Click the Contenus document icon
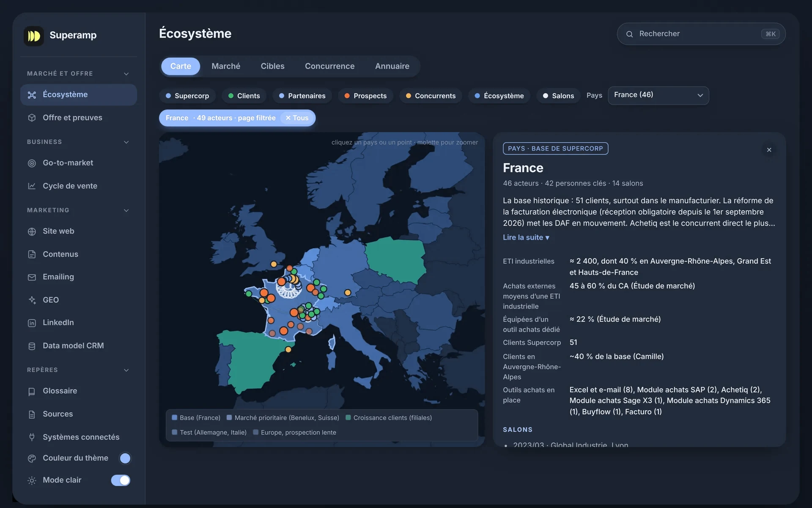Viewport: 812px width, 508px height. coord(32,254)
